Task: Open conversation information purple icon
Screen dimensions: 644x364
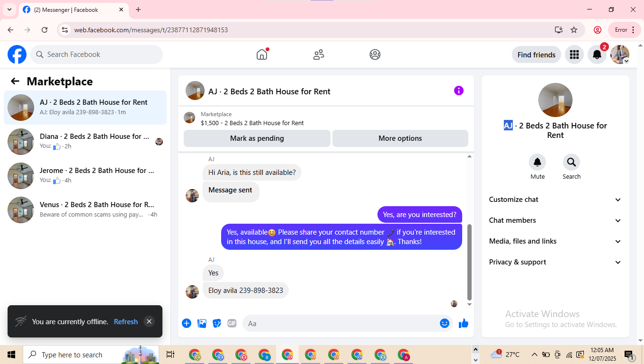Action: (x=459, y=91)
